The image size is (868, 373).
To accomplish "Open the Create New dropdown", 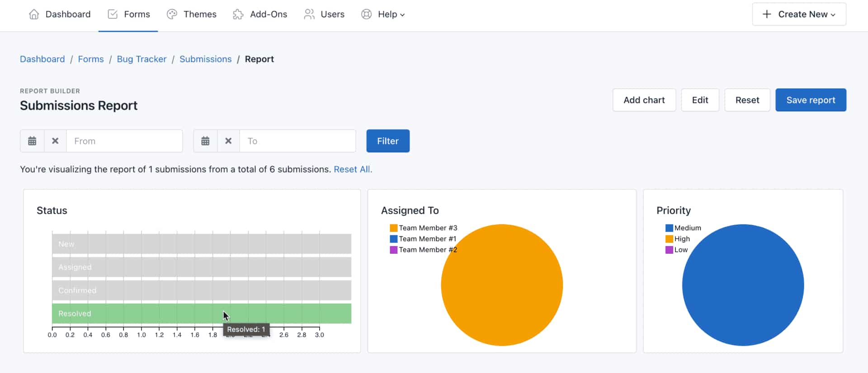I will tap(799, 14).
